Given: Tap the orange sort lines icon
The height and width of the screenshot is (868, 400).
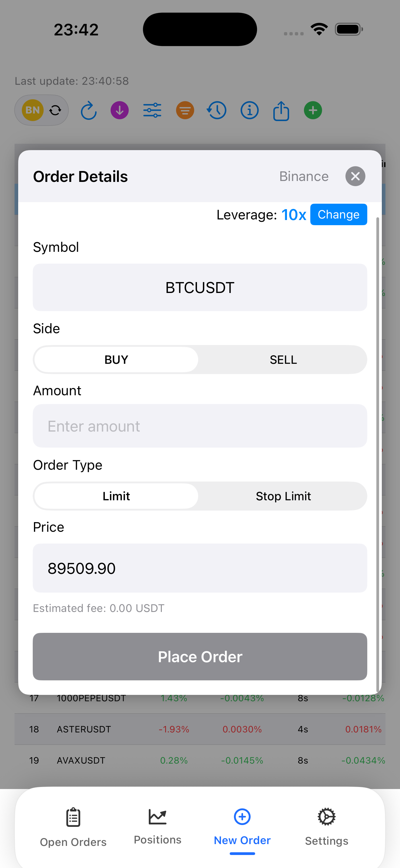Looking at the screenshot, I should point(185,110).
